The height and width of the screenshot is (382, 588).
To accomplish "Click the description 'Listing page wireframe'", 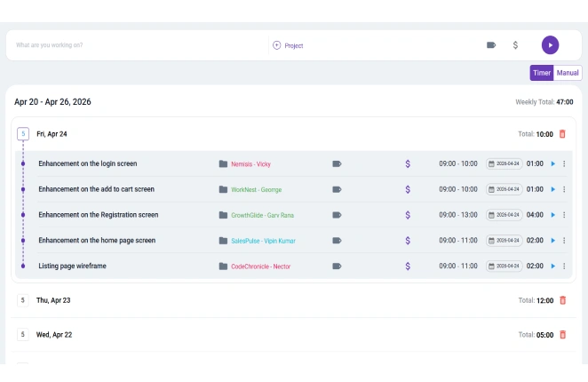I will 72,266.
